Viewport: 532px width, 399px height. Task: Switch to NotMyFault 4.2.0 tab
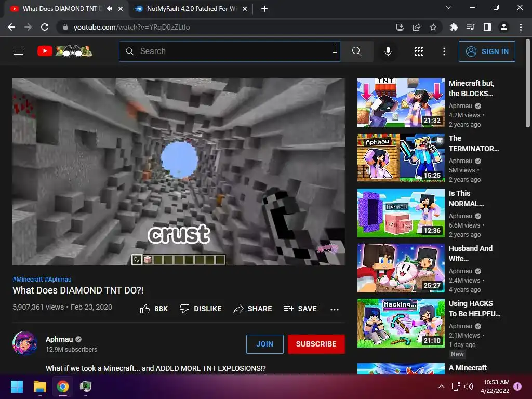point(192,9)
